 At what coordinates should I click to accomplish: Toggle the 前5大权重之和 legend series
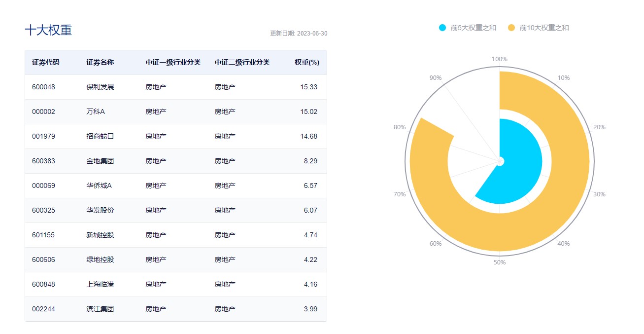click(x=467, y=28)
